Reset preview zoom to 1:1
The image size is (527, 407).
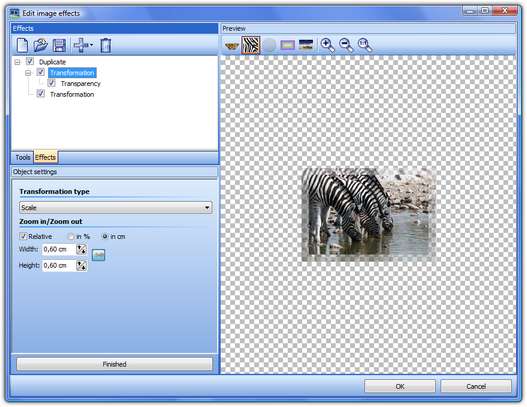365,45
